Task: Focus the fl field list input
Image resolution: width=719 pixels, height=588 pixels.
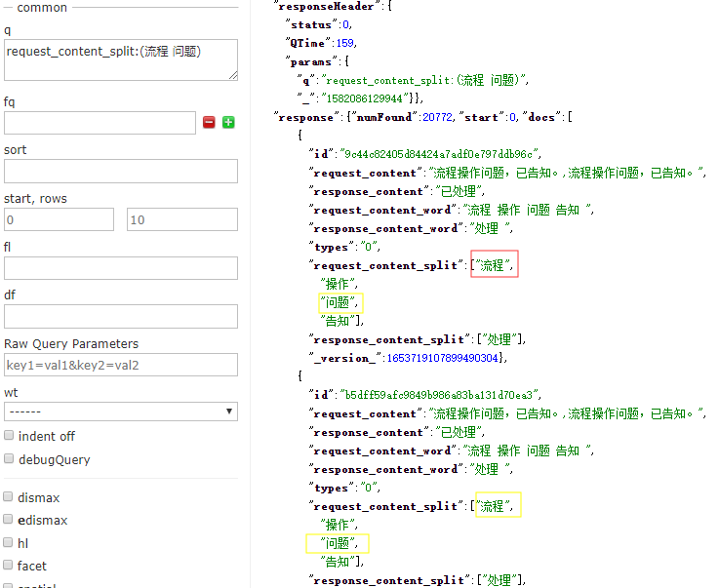Action: (121, 268)
